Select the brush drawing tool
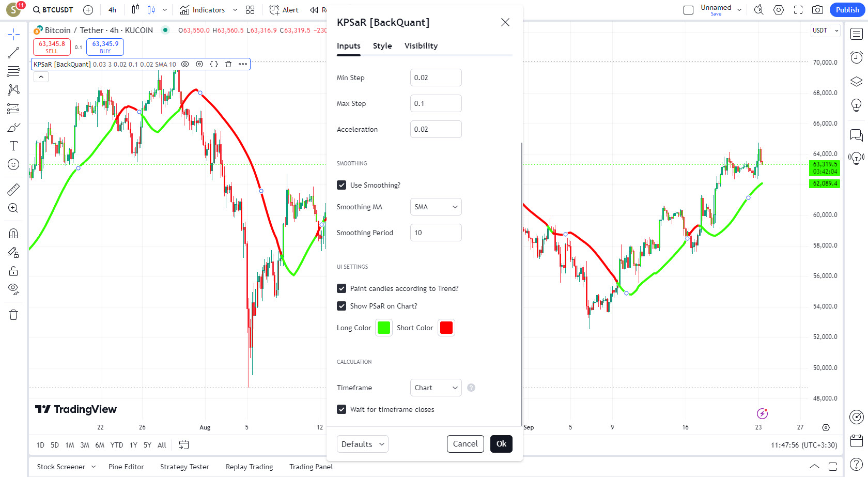The height and width of the screenshot is (477, 868). pyautogui.click(x=13, y=127)
